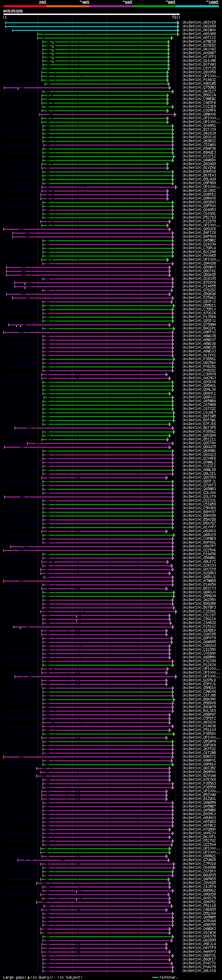222x980 pixels.
Task: Select label UniRef100_A8WCU8
Action: pyautogui.click(x=199, y=336)
